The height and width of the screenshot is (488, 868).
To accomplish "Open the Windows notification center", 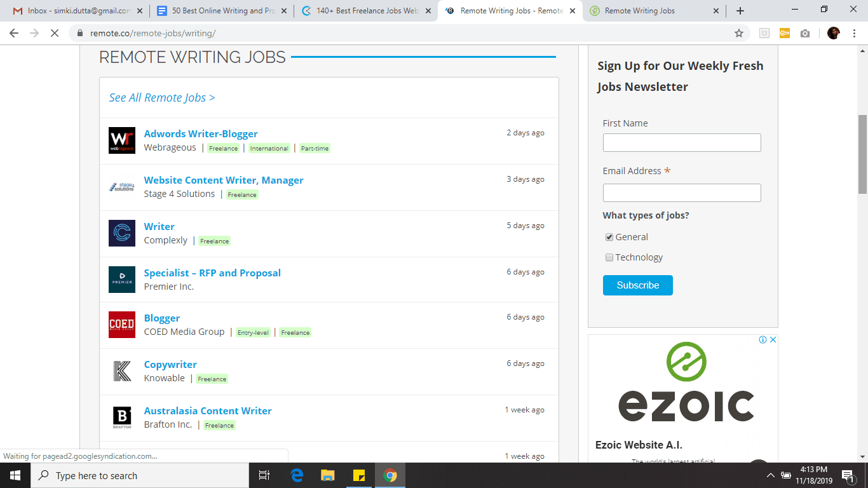I will 848,475.
